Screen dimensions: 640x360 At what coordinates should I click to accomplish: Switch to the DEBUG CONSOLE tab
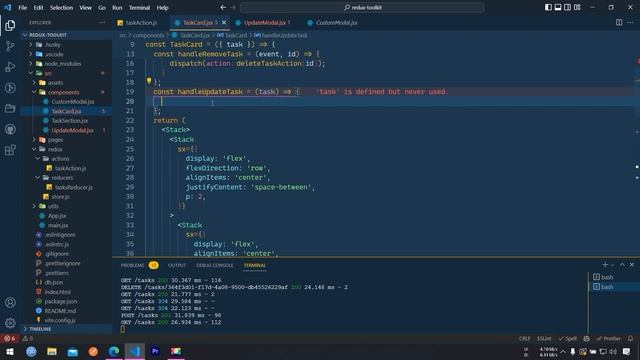pos(214,265)
